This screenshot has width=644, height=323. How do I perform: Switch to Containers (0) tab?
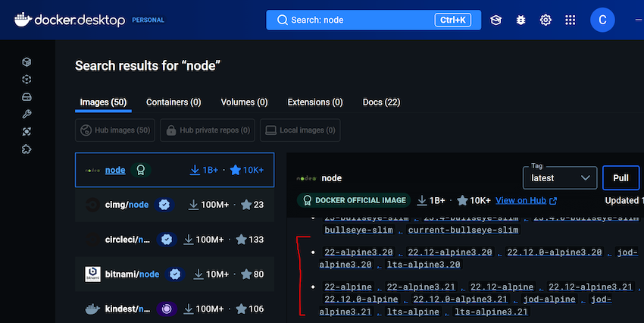pos(174,102)
